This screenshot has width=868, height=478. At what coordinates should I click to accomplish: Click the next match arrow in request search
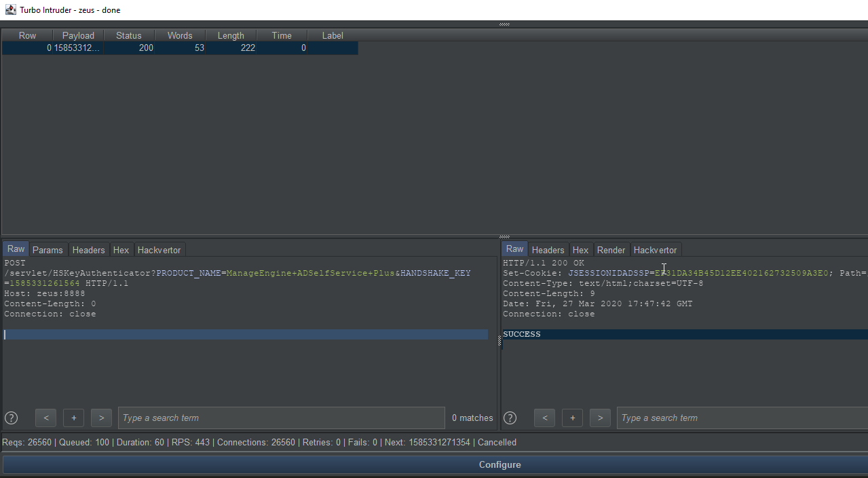[101, 418]
